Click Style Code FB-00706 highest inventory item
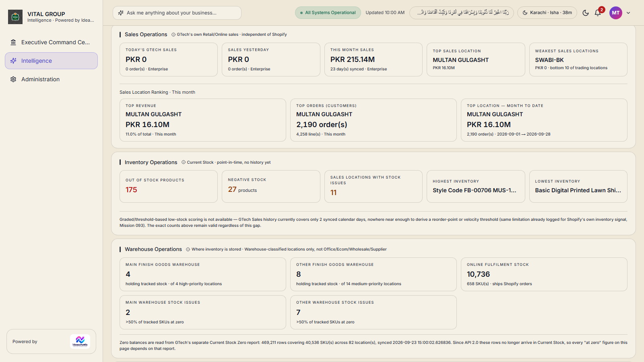644x362 pixels. [475, 190]
